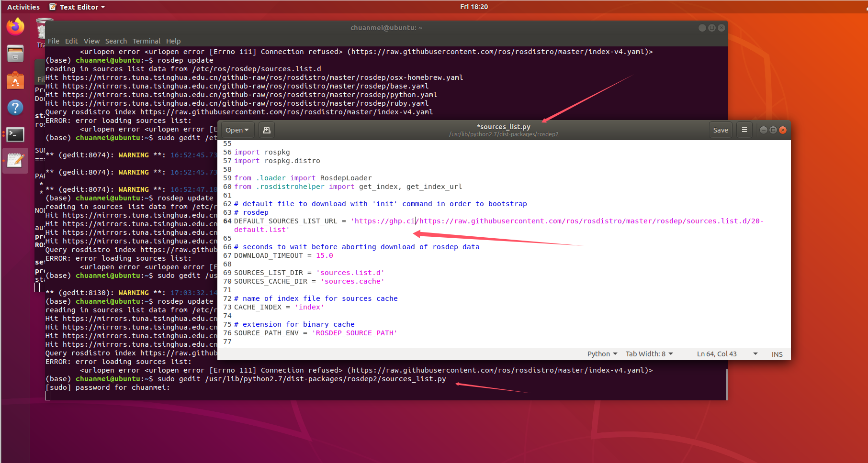
Task: Select the Text Editor icon in the dock
Action: [x=15, y=160]
